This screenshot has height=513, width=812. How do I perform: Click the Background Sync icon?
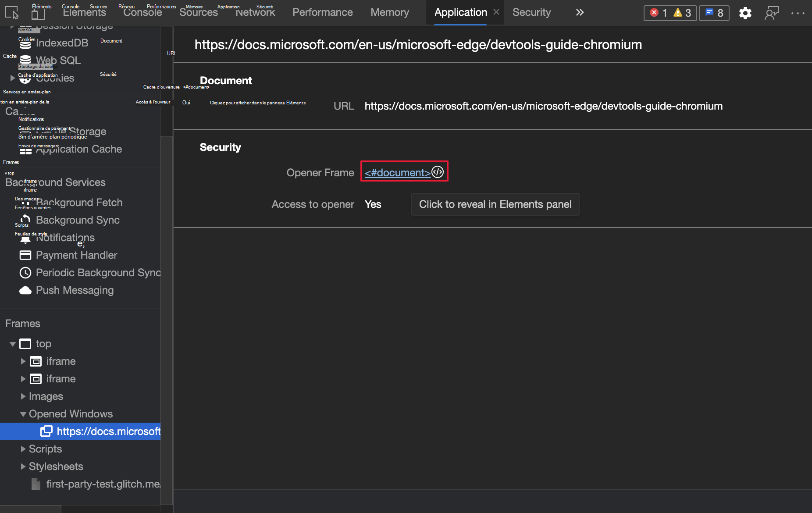[25, 220]
